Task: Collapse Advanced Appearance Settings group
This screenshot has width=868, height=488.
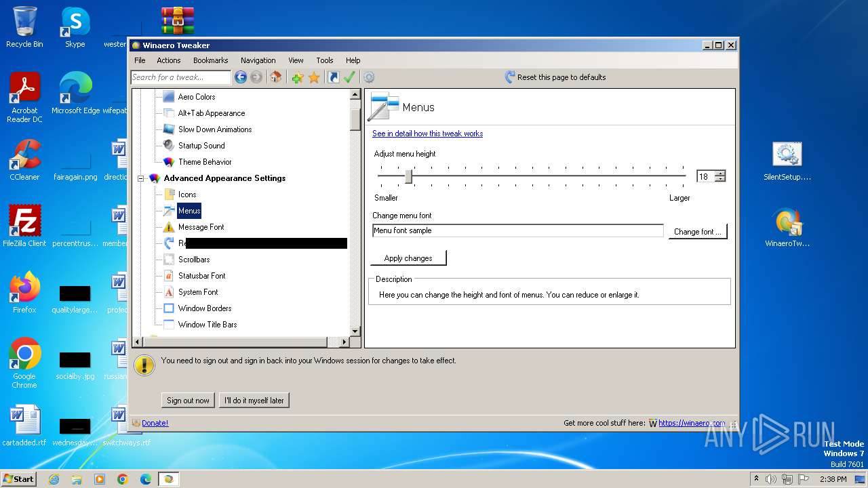Action: [141, 179]
